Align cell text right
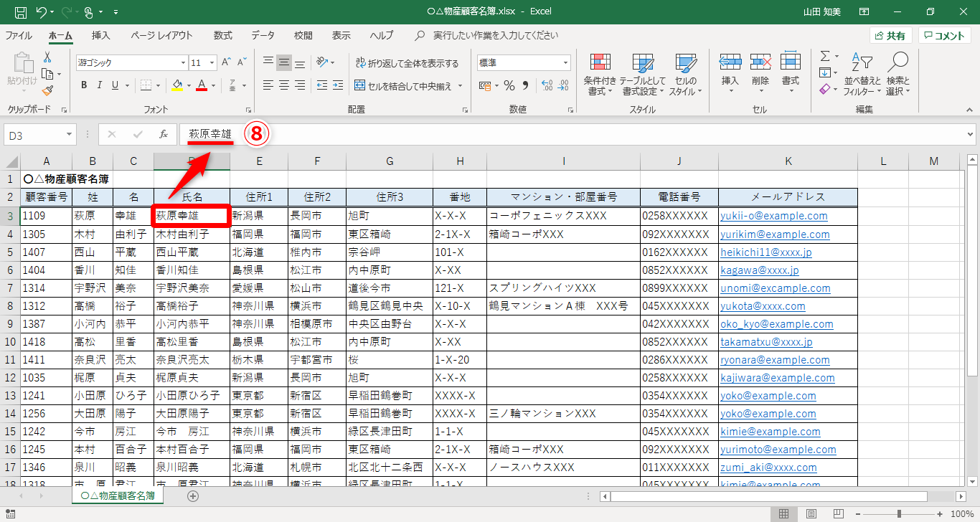The height and width of the screenshot is (522, 980). 300,85
